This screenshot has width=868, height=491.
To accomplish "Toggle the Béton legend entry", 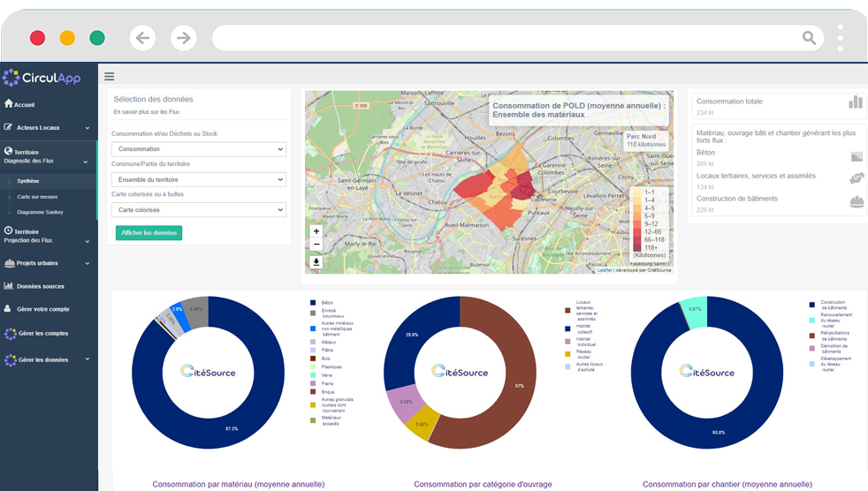I will 326,303.
